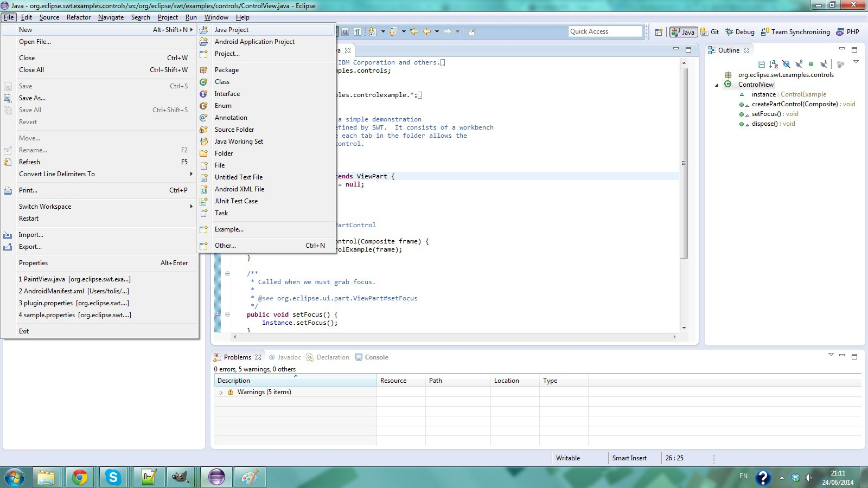Select Enum in the New submenu
The height and width of the screenshot is (488, 868).
click(266, 106)
